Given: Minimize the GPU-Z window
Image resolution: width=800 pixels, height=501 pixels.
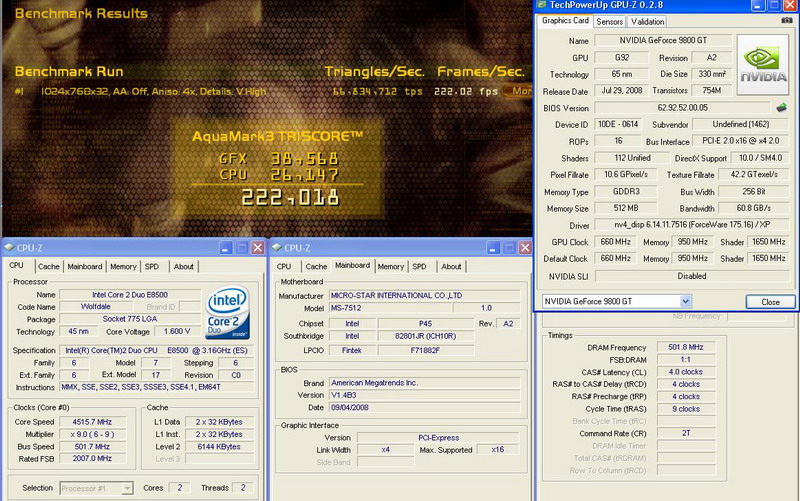Looking at the screenshot, I should [x=758, y=5].
